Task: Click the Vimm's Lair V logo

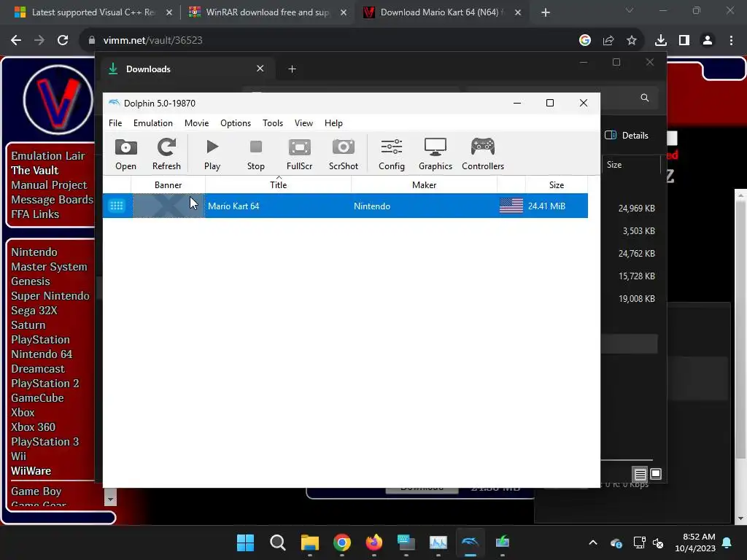Action: pyautogui.click(x=58, y=101)
